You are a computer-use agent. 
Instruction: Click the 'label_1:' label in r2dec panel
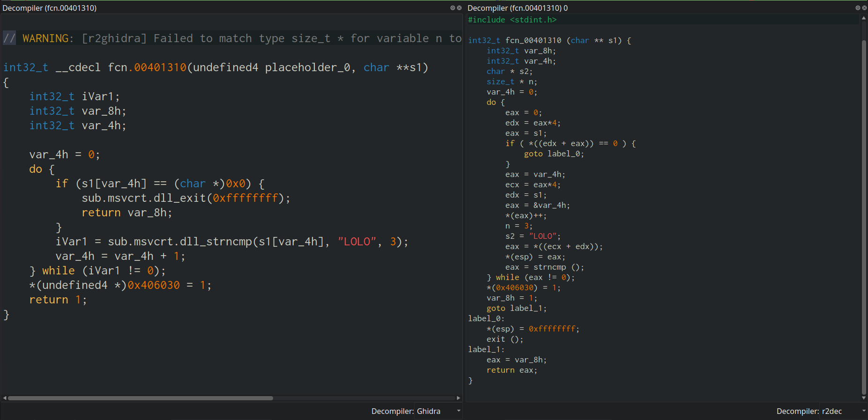(487, 349)
